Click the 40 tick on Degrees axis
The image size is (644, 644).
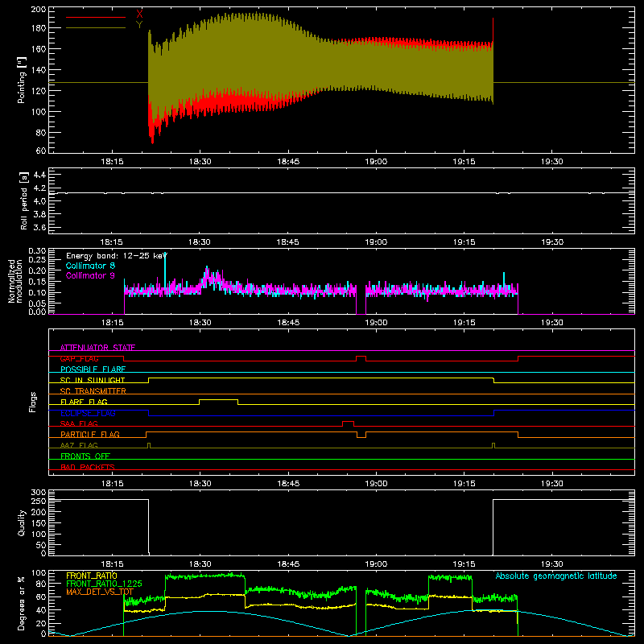41,610
